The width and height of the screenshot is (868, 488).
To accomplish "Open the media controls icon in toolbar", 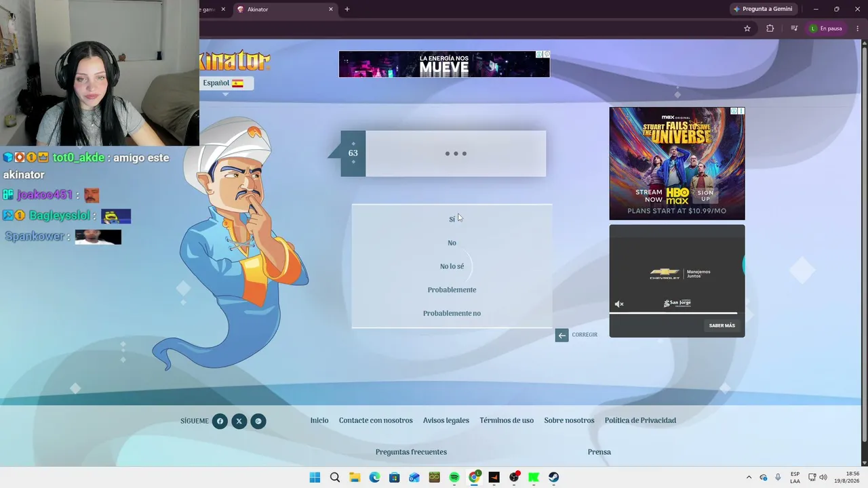I will pos(794,28).
